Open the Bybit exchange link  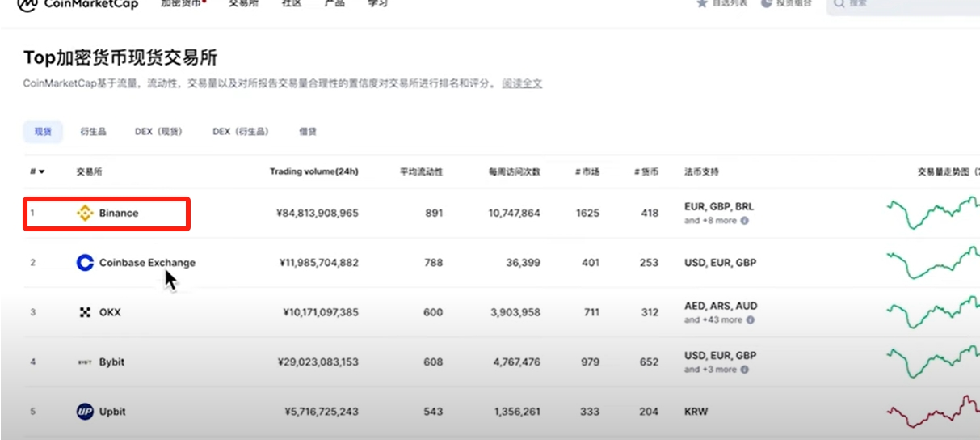tap(111, 362)
